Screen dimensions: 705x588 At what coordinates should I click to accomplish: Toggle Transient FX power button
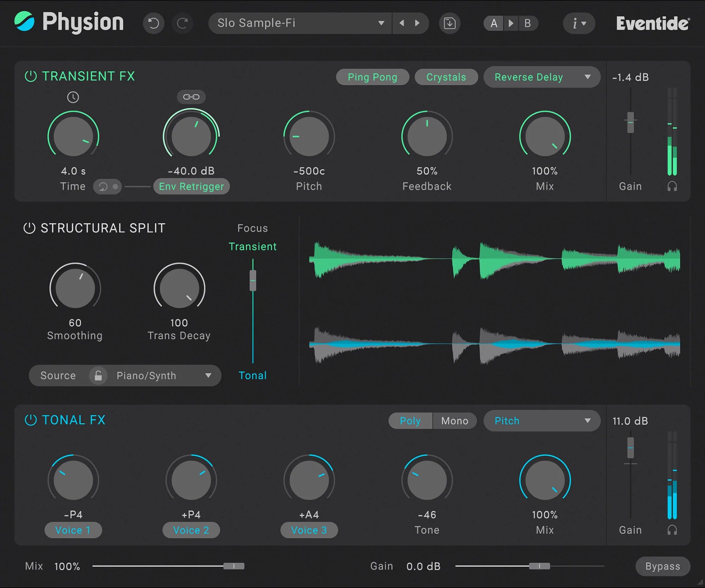31,76
